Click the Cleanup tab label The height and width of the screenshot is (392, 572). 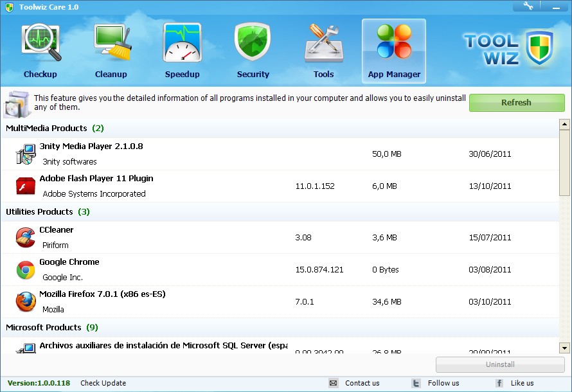tap(111, 74)
